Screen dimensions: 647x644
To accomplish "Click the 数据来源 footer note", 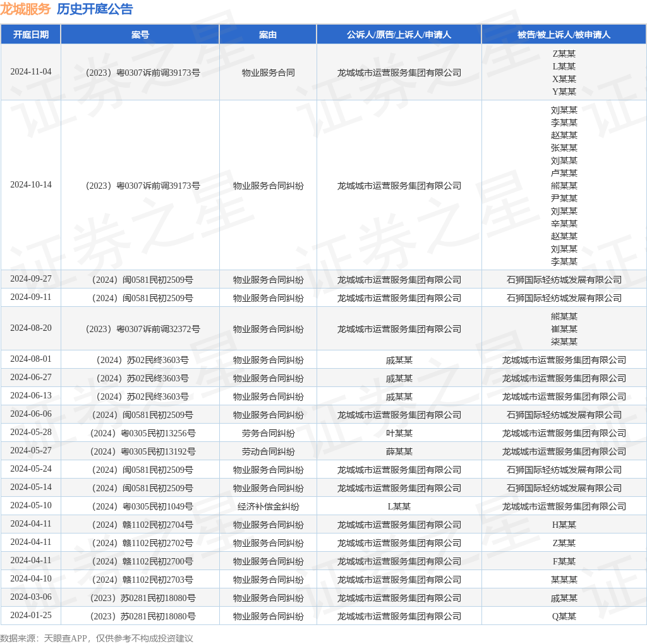I will click(97, 638).
